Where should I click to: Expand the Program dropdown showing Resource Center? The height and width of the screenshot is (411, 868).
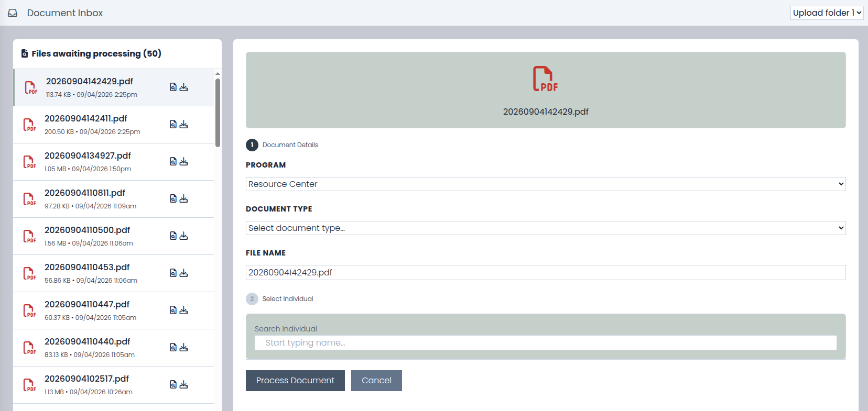pyautogui.click(x=546, y=184)
